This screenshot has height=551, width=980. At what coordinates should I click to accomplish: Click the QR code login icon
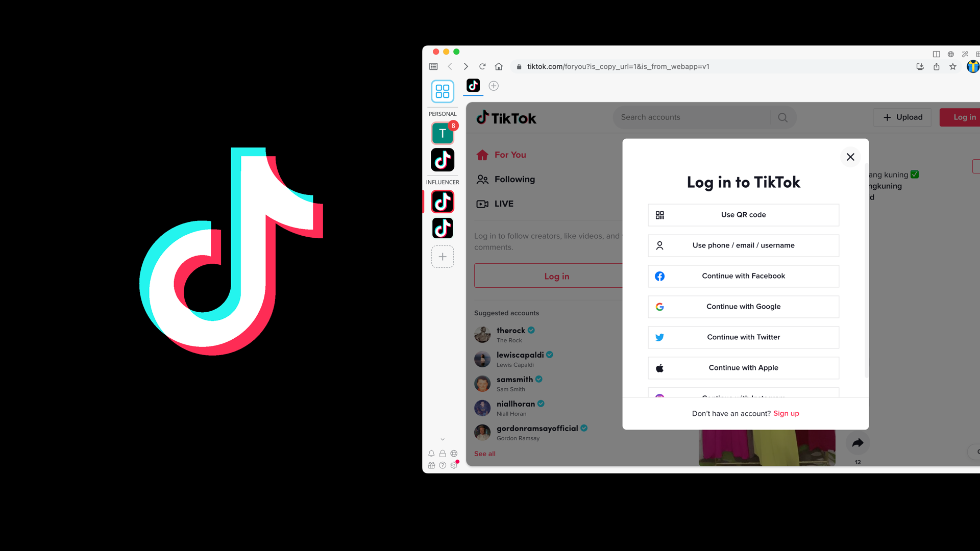pyautogui.click(x=659, y=214)
